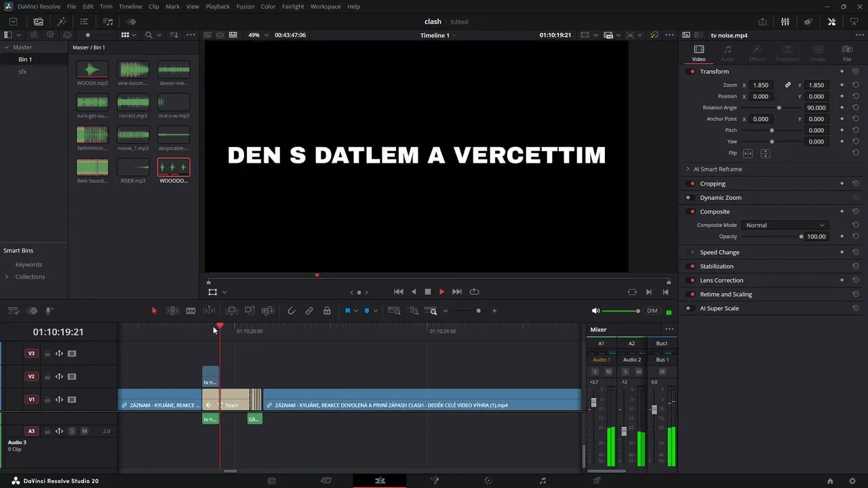Click the Stop button in viewer
The height and width of the screenshot is (488, 868).
pyautogui.click(x=428, y=291)
